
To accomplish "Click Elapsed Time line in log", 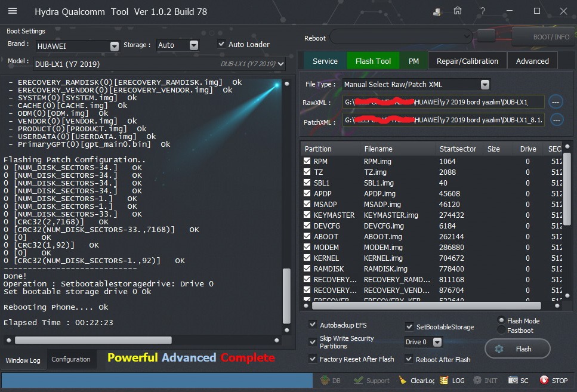I will (x=58, y=322).
